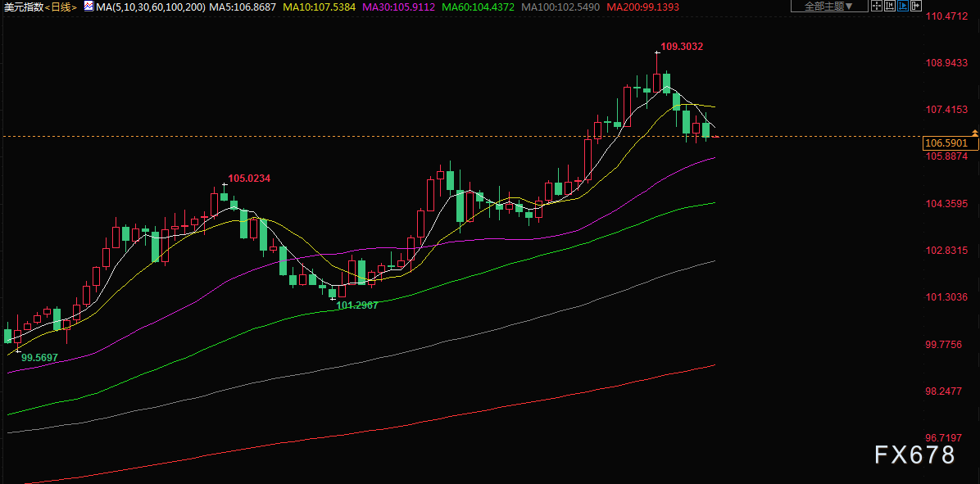Click the MA indicator chart icon
Screen dimensions: 980x484
pos(88,7)
